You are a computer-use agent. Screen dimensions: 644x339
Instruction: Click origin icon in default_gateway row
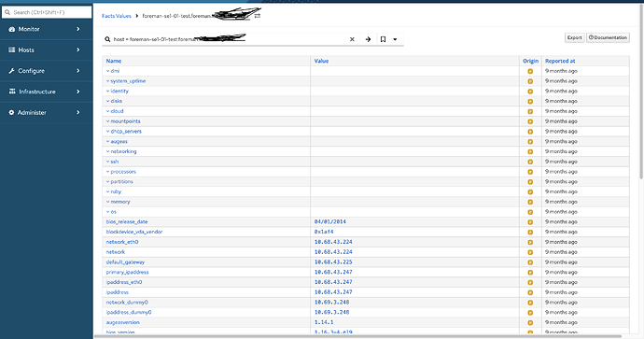pyautogui.click(x=530, y=262)
